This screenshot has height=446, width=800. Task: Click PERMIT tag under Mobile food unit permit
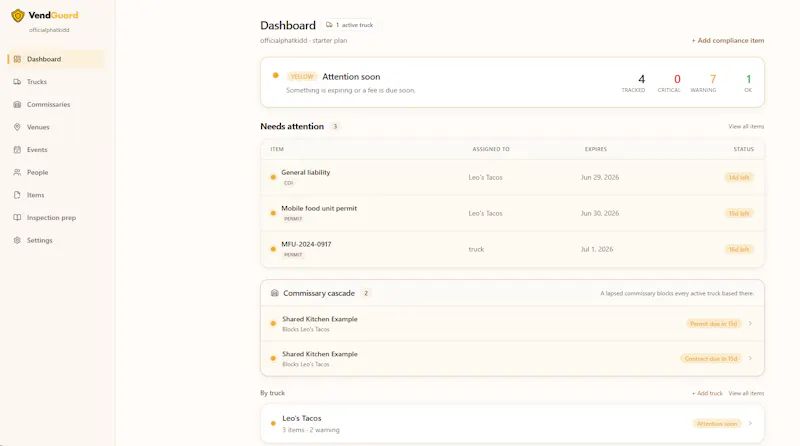(293, 219)
